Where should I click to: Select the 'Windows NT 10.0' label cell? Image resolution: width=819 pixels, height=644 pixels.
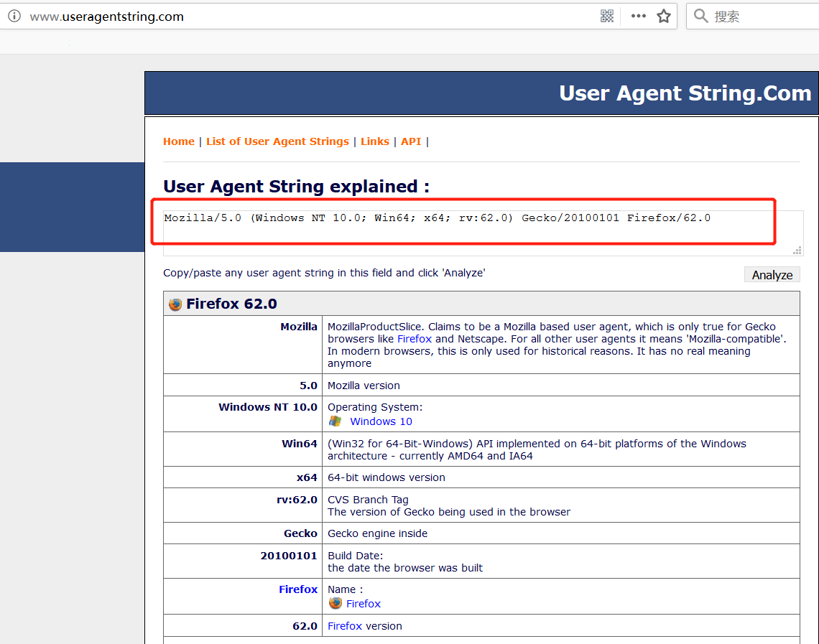pos(243,414)
